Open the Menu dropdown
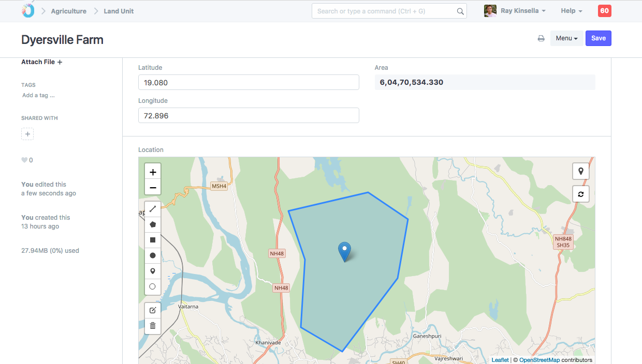Viewport: 642px width, 364px height. pos(566,38)
